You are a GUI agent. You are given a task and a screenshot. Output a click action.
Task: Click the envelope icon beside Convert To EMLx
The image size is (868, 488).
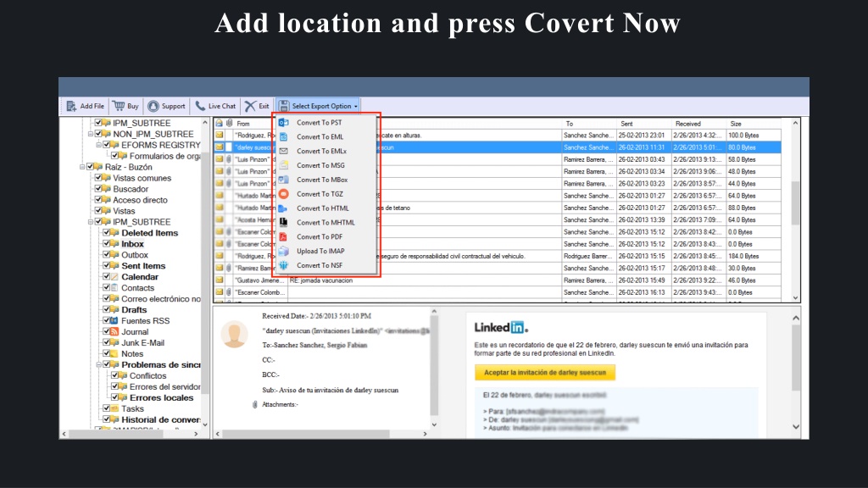283,151
